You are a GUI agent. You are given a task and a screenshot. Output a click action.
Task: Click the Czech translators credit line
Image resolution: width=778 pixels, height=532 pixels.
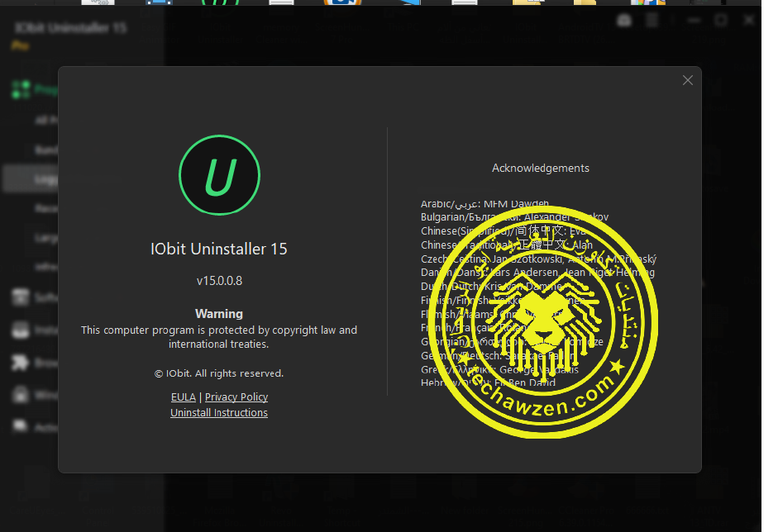[538, 259]
